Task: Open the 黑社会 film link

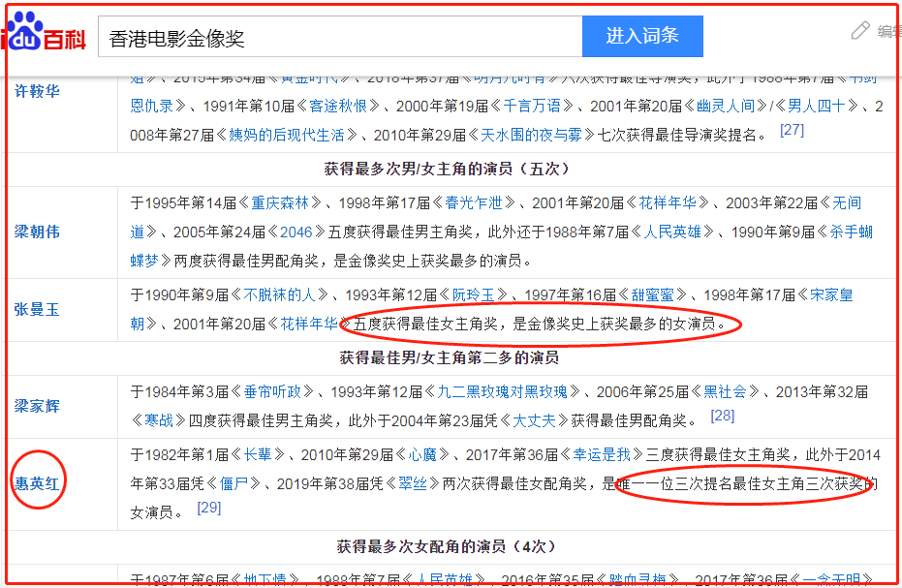Action: pos(725,392)
